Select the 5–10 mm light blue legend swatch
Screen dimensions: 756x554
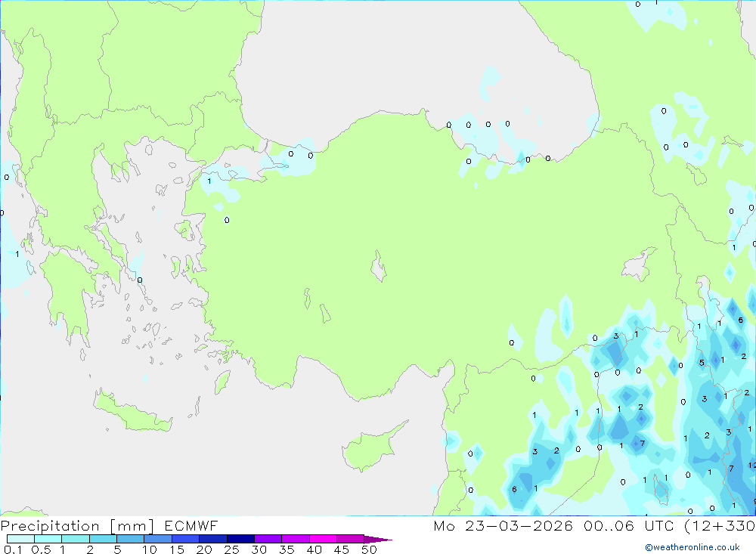(x=130, y=539)
